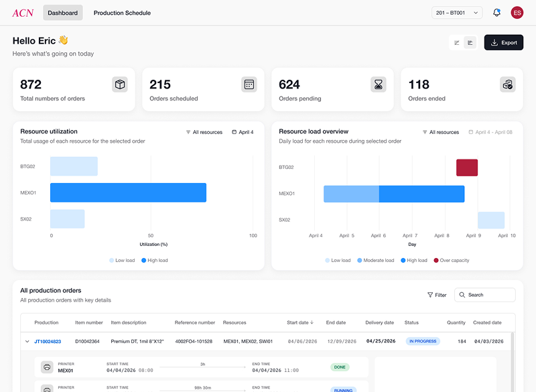
Task: Toggle Over capacity legend in load overview
Action: click(451, 261)
